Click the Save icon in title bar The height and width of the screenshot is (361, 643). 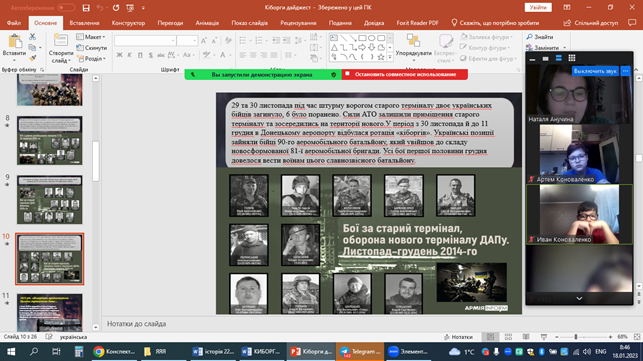pos(86,7)
